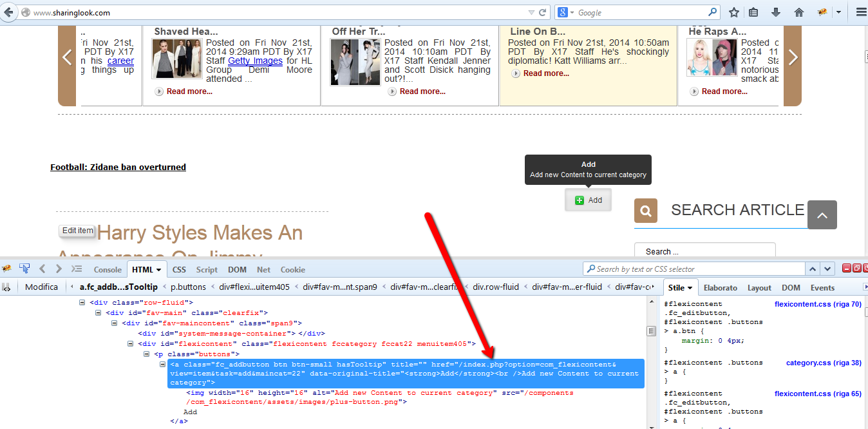Reload the page using the refresh icon
The height and width of the screenshot is (429, 868).
pos(543,12)
